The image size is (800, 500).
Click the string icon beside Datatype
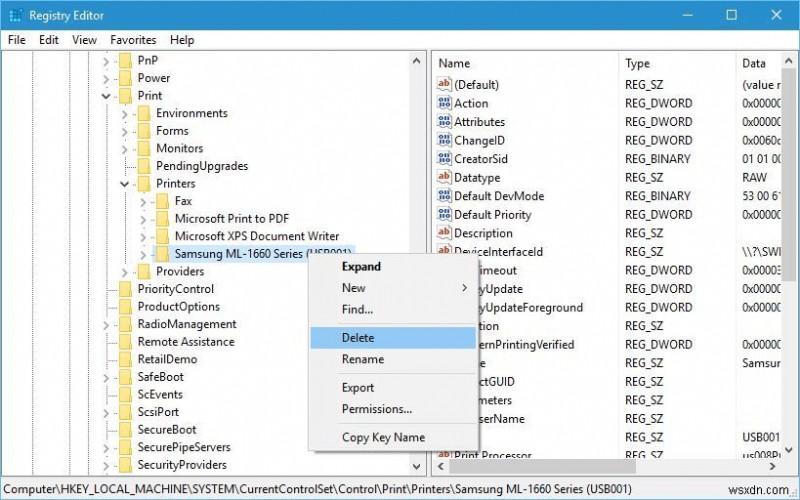click(x=444, y=177)
